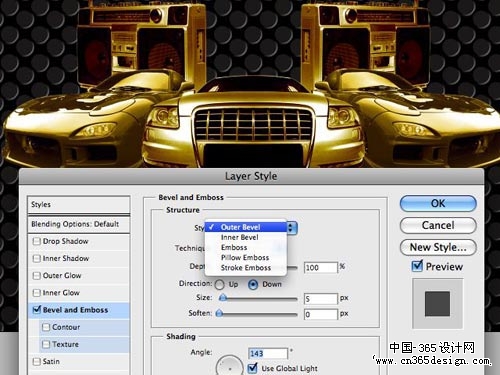The width and height of the screenshot is (500, 375).
Task: Toggle Use Global Light checkbox
Action: 253,368
